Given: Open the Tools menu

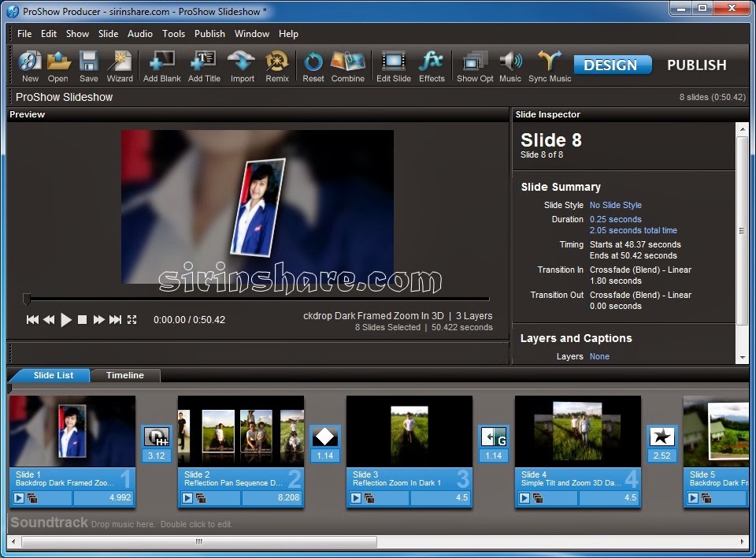Looking at the screenshot, I should coord(173,34).
